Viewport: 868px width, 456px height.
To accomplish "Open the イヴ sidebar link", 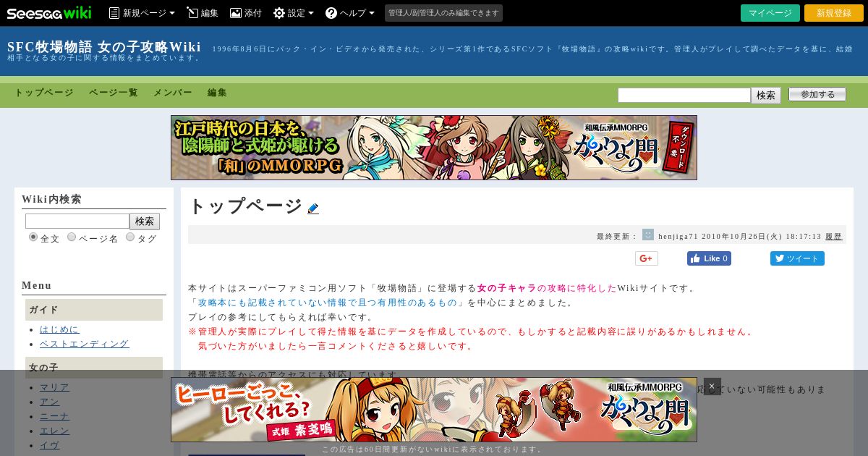I will [50, 445].
